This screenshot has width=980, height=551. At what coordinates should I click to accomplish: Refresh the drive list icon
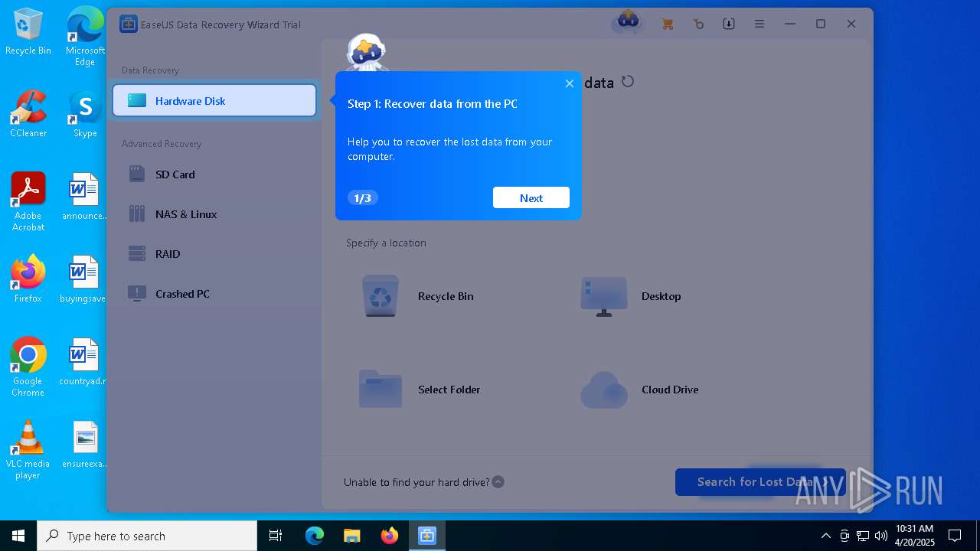point(628,81)
